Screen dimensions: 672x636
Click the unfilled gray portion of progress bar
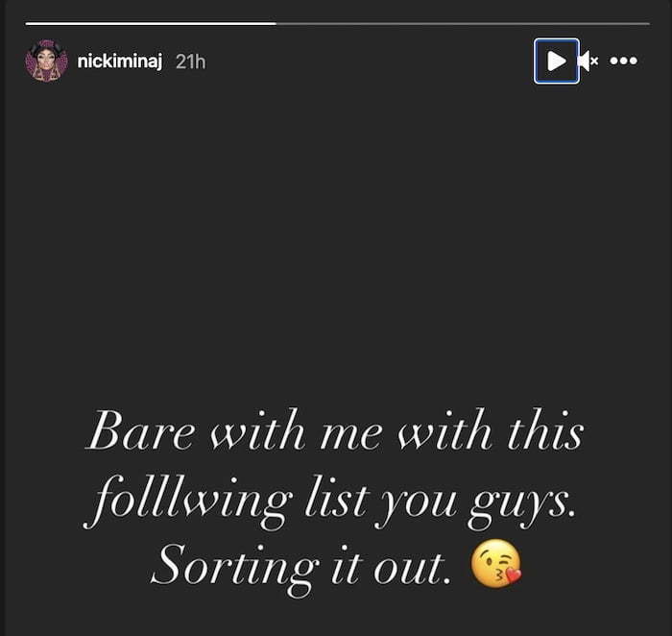463,24
